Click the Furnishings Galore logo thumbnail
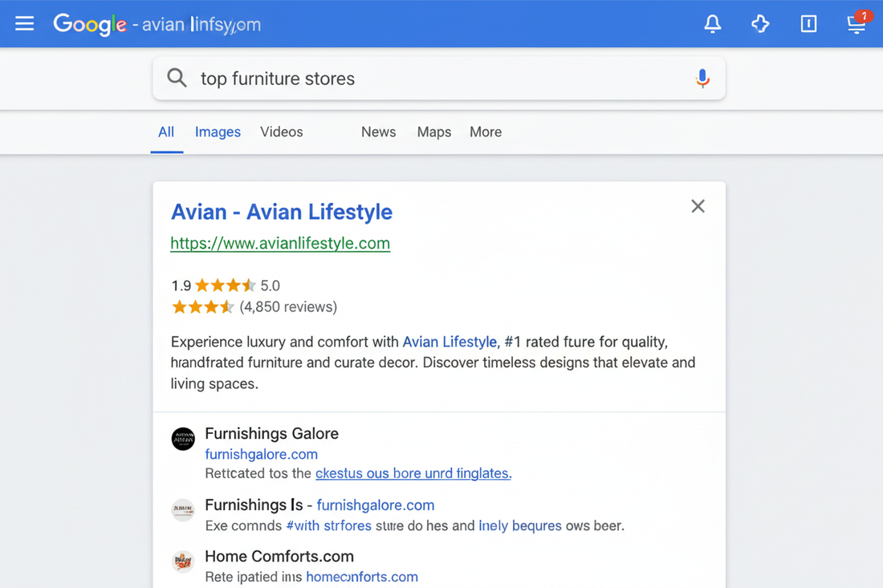 (183, 439)
